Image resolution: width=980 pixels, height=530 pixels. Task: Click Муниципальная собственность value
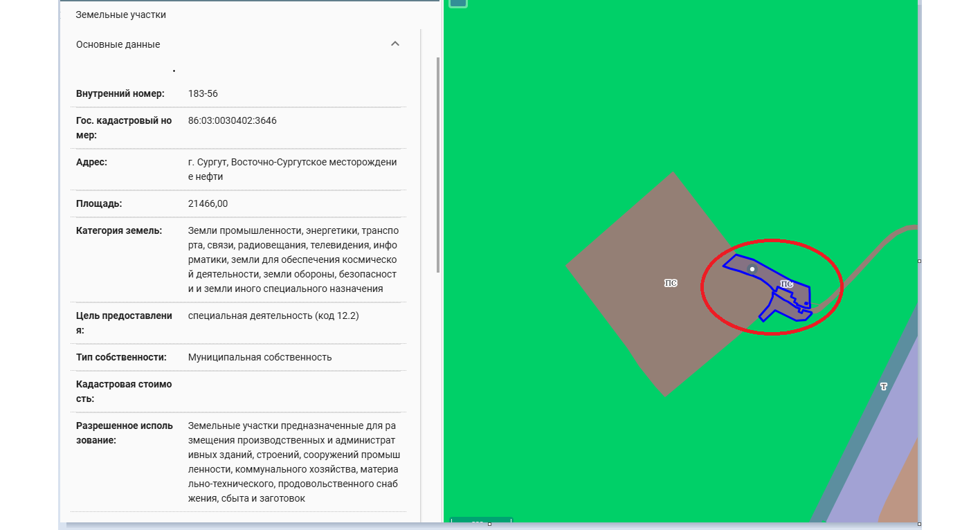tap(260, 358)
